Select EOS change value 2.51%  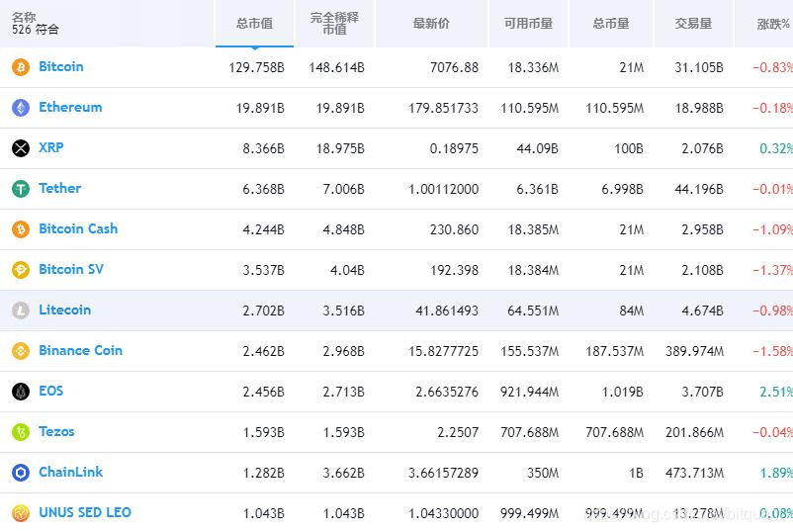776,392
